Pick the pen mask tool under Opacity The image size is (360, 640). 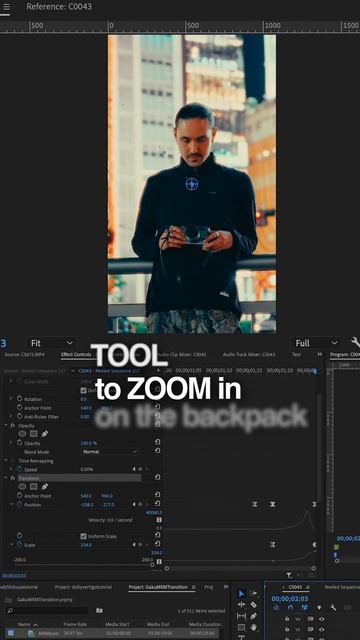(44, 434)
